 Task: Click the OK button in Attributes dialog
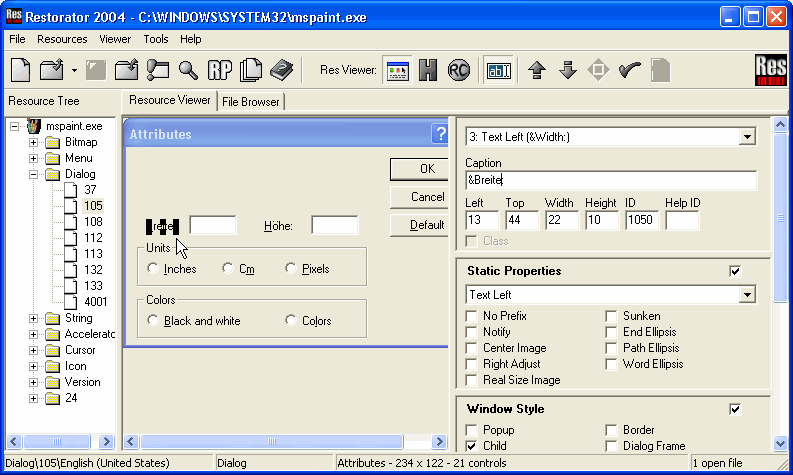click(x=419, y=168)
